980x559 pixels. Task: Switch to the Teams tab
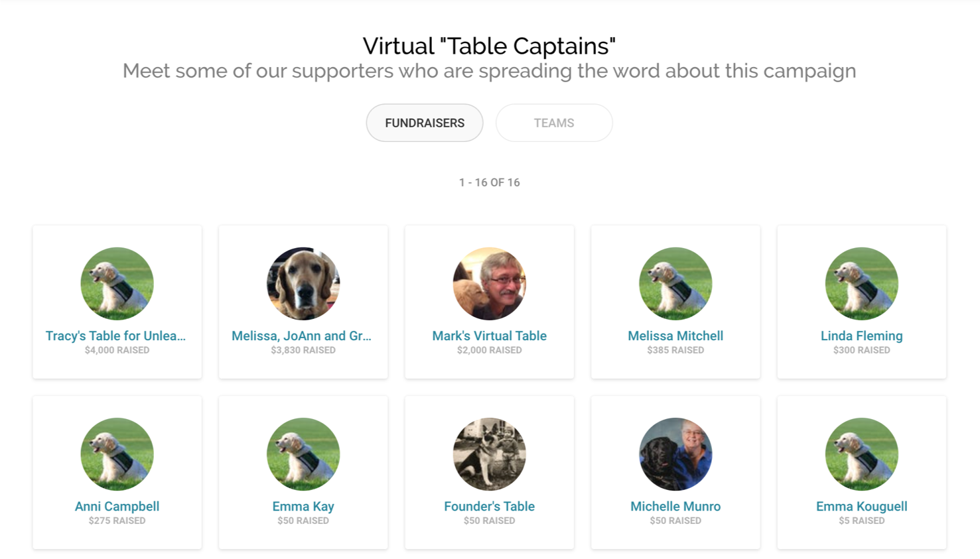[x=554, y=123]
